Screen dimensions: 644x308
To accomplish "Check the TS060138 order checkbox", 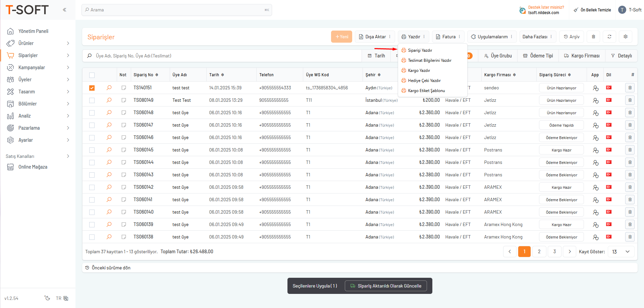I will [x=92, y=237].
